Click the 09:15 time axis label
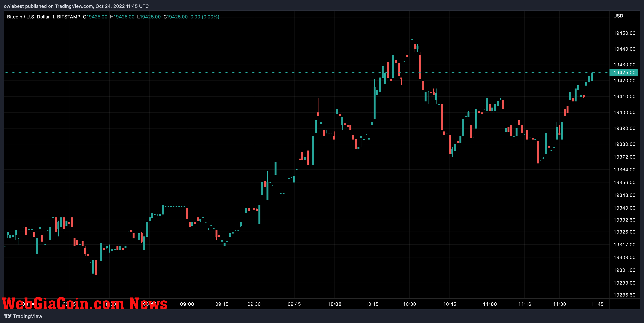 (222, 304)
